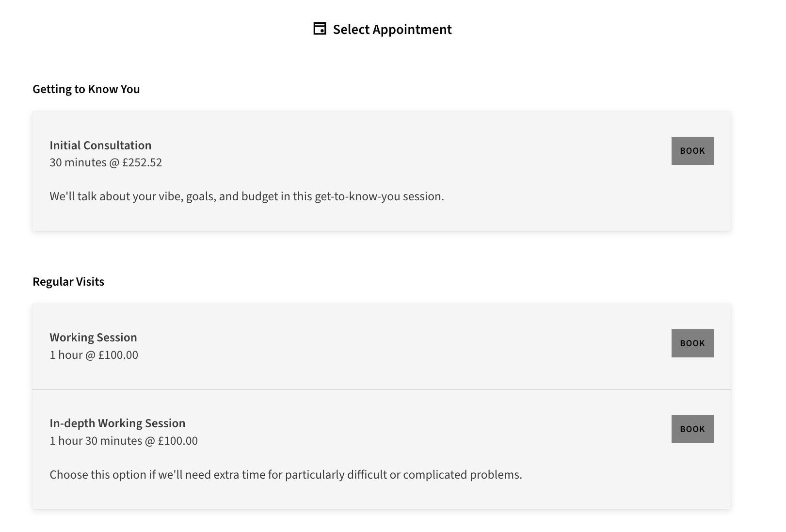
Task: Book the Initial Consultation appointment
Action: click(692, 151)
